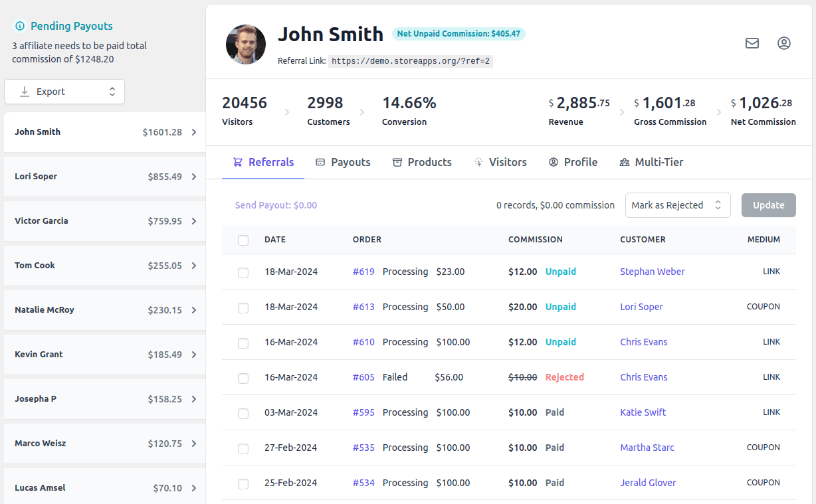Open customer Jerald Glover
The height and width of the screenshot is (504, 816).
[x=648, y=483]
